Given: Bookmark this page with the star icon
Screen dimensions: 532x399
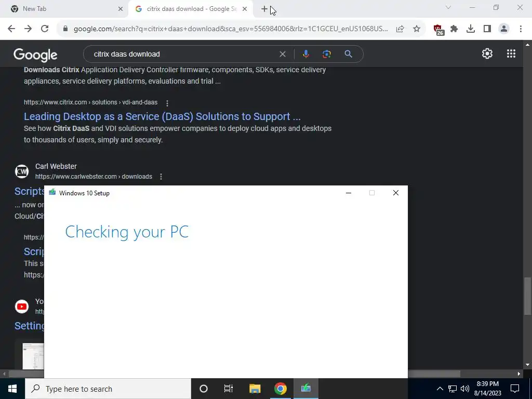Looking at the screenshot, I should pos(417,29).
